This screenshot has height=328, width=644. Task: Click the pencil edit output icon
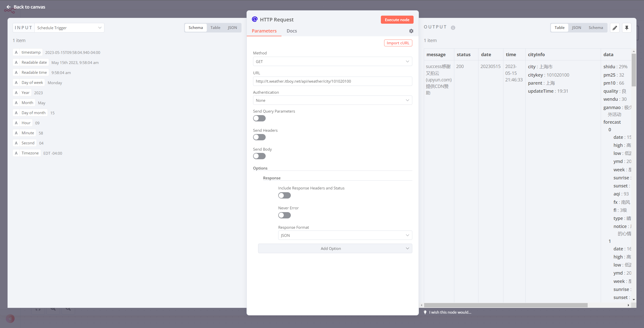[x=615, y=28]
